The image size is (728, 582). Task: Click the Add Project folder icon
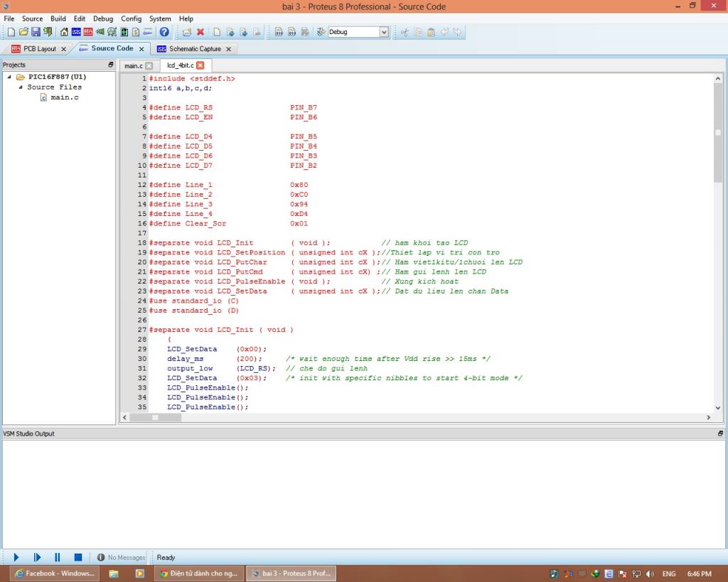pos(187,32)
